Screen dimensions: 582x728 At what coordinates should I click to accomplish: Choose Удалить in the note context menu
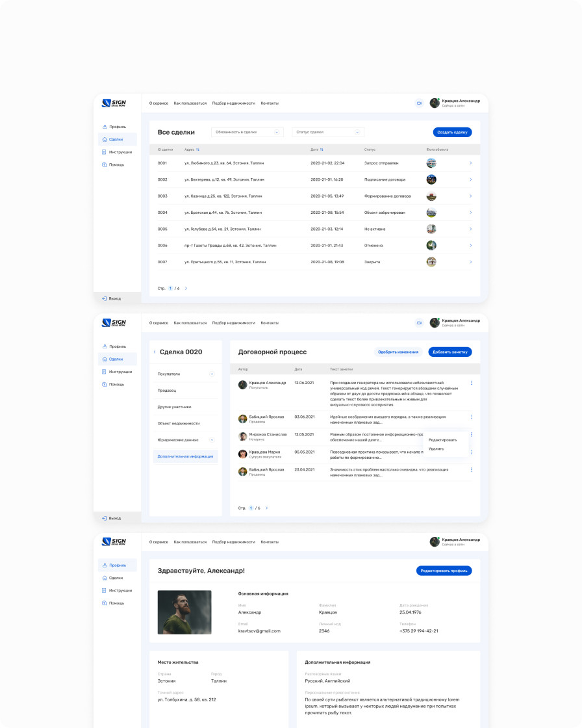pos(436,449)
